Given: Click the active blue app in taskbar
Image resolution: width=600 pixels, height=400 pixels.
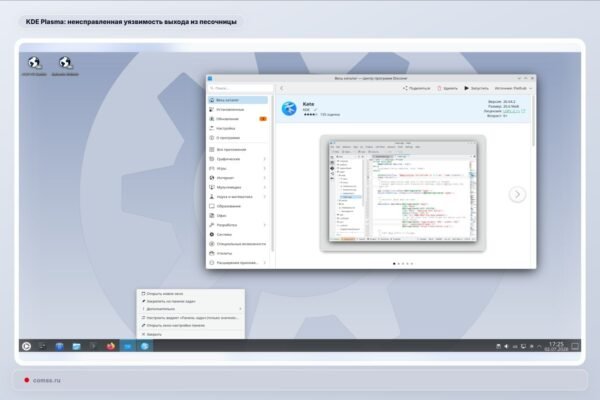Looking at the screenshot, I should tap(128, 346).
